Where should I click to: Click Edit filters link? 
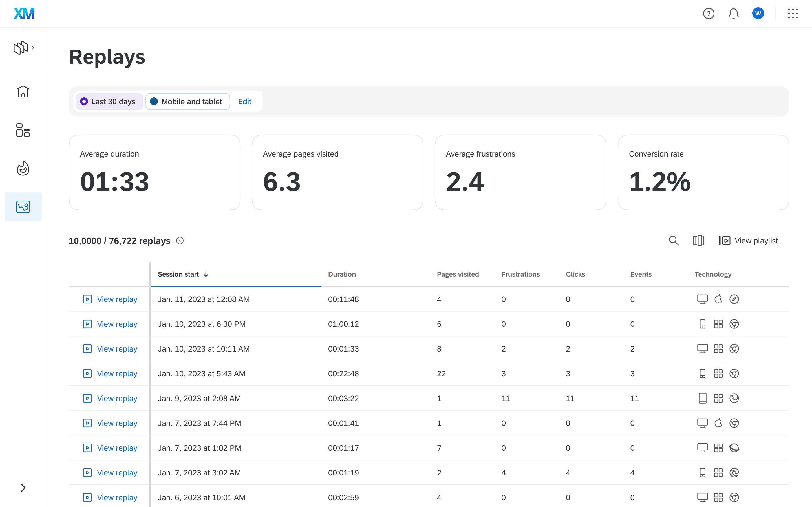244,102
